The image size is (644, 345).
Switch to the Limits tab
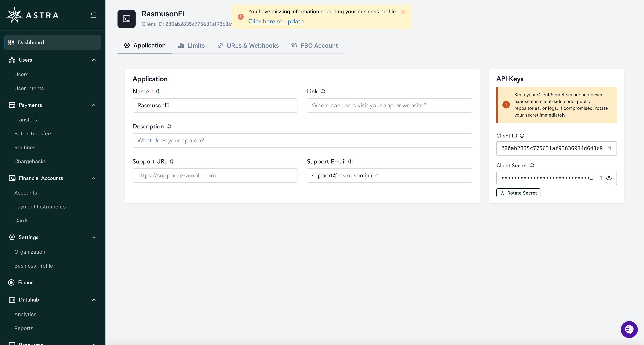point(192,46)
